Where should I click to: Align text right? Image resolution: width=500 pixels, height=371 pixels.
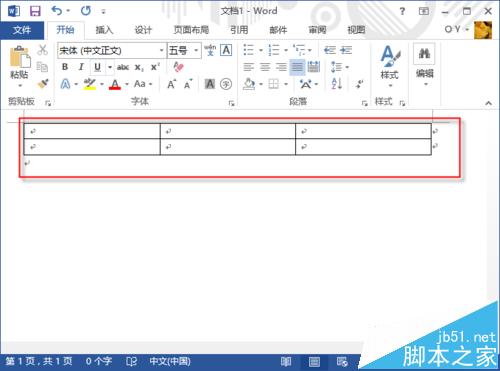click(x=281, y=67)
